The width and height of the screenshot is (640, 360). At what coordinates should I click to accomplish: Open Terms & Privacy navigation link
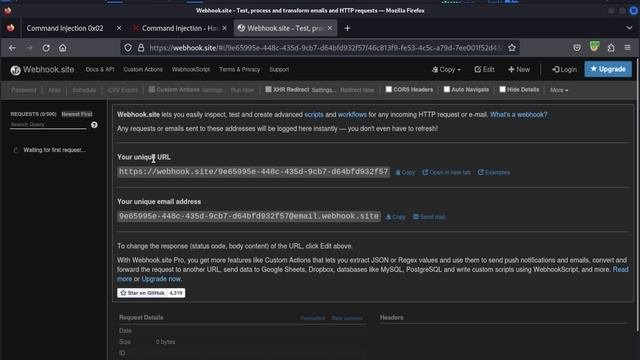pos(239,70)
